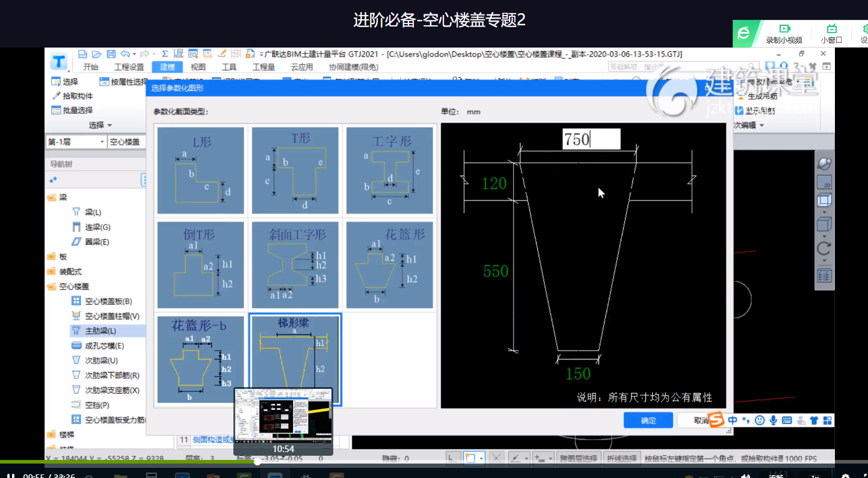Click the save disk icon
The image size is (868, 478).
point(111,54)
